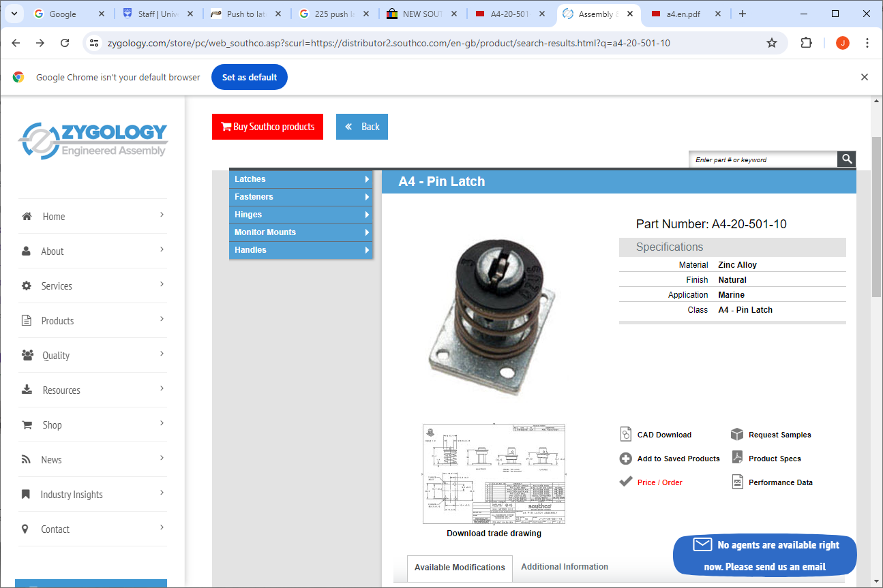The image size is (883, 588).
Task: Click the Quality group icon
Action: (27, 356)
